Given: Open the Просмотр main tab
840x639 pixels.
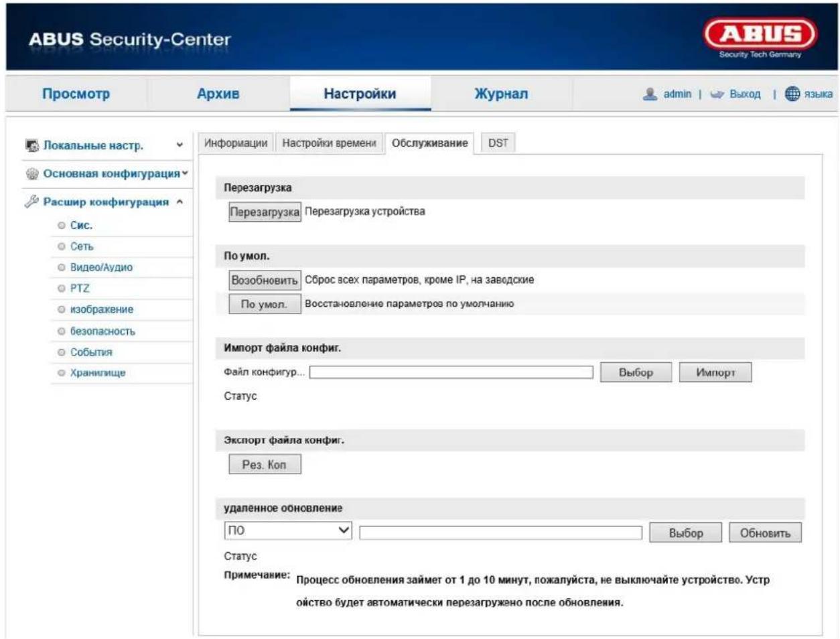Looking at the screenshot, I should coord(76,94).
